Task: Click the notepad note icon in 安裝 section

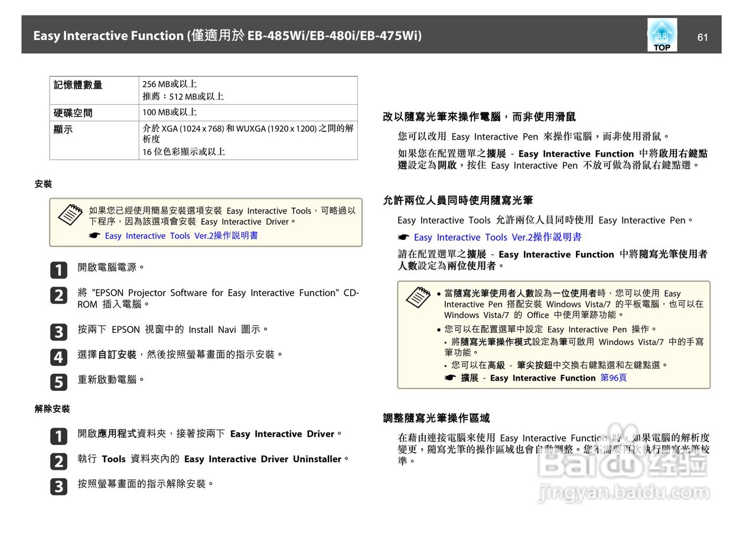Action: tap(70, 214)
